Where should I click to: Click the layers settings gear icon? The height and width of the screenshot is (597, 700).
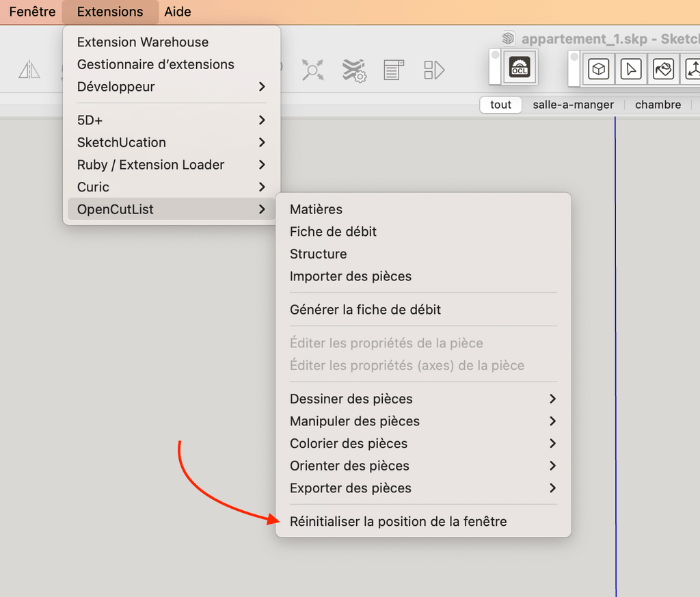[355, 70]
